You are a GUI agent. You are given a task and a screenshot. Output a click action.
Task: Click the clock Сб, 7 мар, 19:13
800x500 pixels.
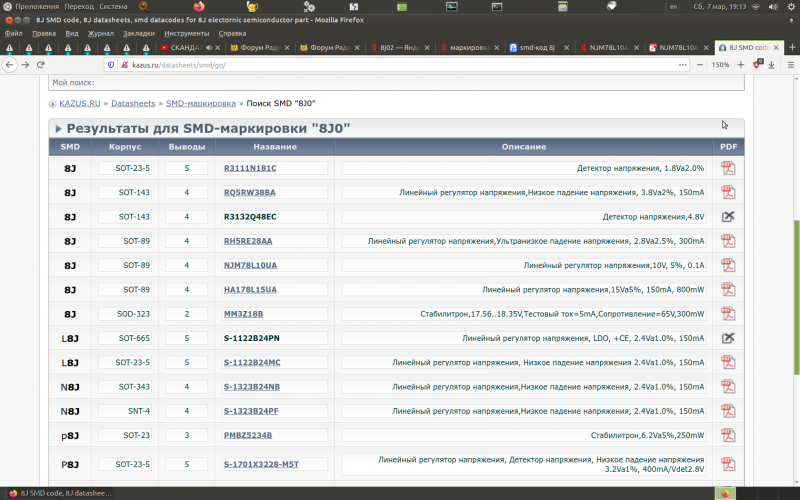point(719,7)
